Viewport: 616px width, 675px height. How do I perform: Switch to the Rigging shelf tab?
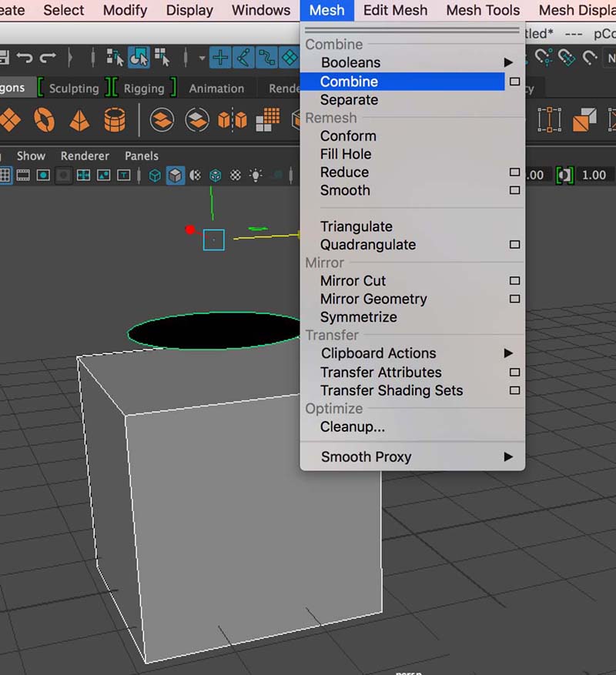click(x=144, y=89)
